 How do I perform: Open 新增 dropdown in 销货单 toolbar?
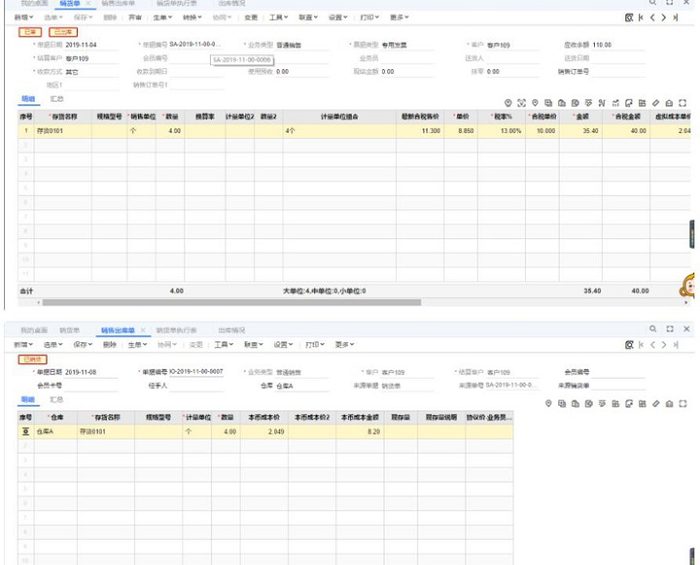click(23, 17)
